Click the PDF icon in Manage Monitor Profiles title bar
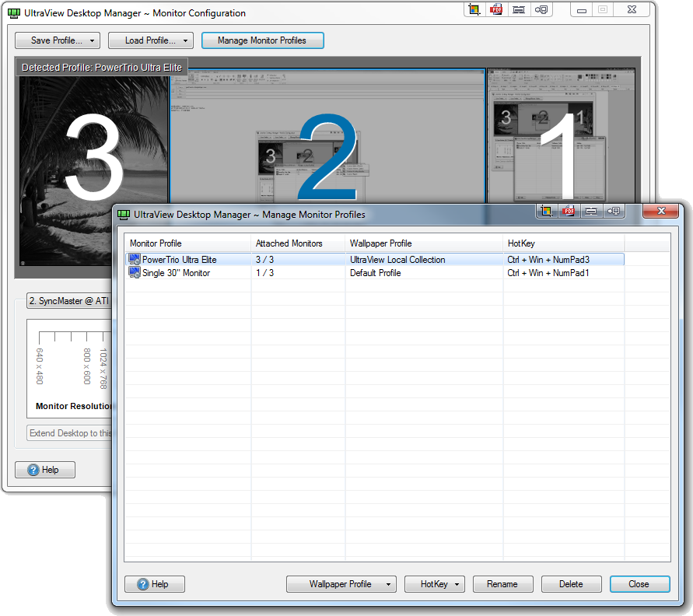The image size is (693, 616). (569, 212)
